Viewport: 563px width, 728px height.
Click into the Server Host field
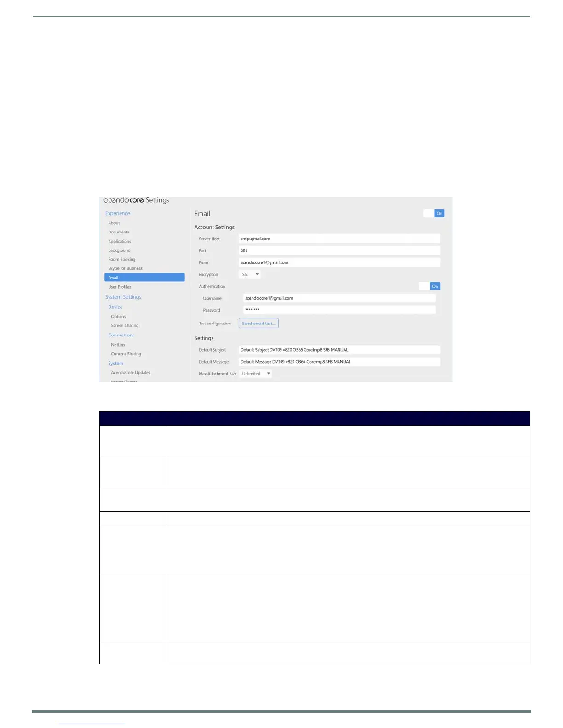(339, 239)
